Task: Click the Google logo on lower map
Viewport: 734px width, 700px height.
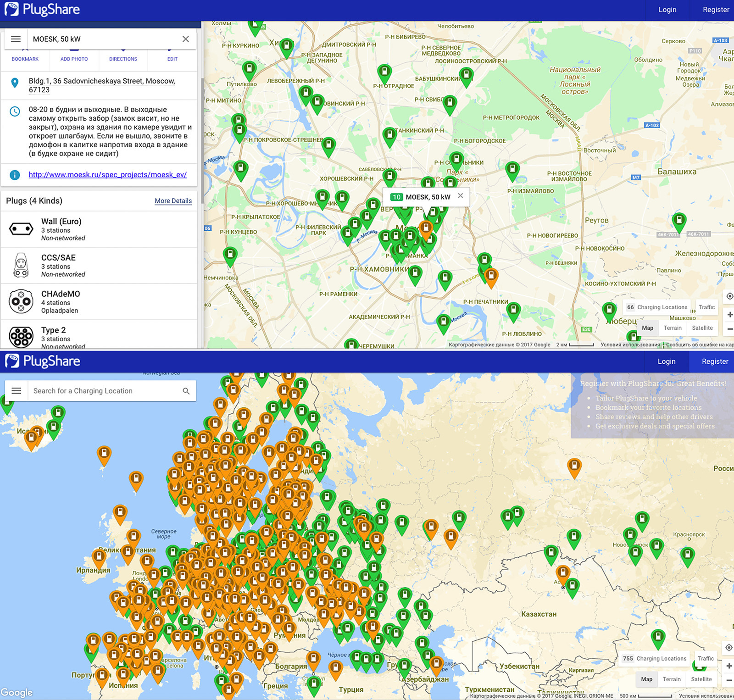Action: [17, 692]
